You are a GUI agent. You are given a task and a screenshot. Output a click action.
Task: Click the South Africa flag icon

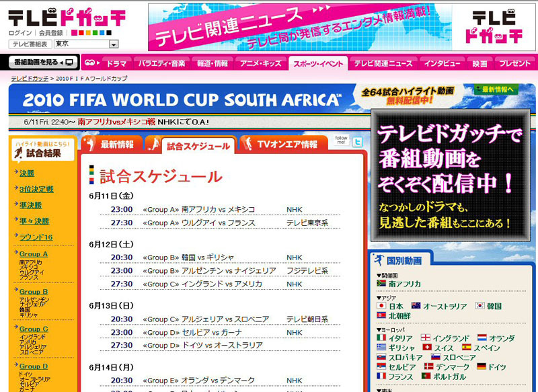tap(381, 283)
